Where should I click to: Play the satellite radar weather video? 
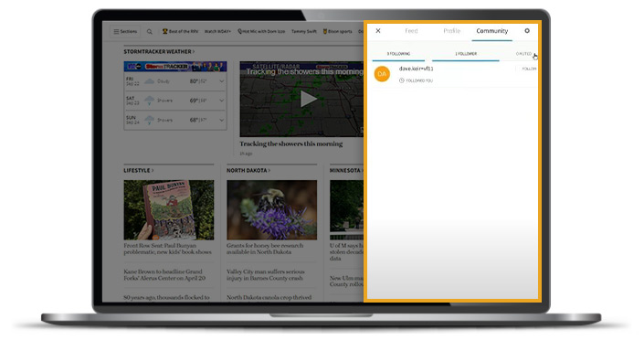coord(308,99)
